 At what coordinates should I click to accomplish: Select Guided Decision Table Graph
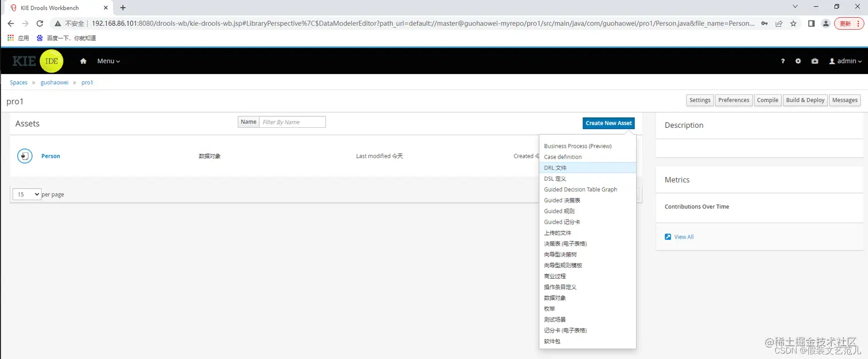click(x=588, y=190)
